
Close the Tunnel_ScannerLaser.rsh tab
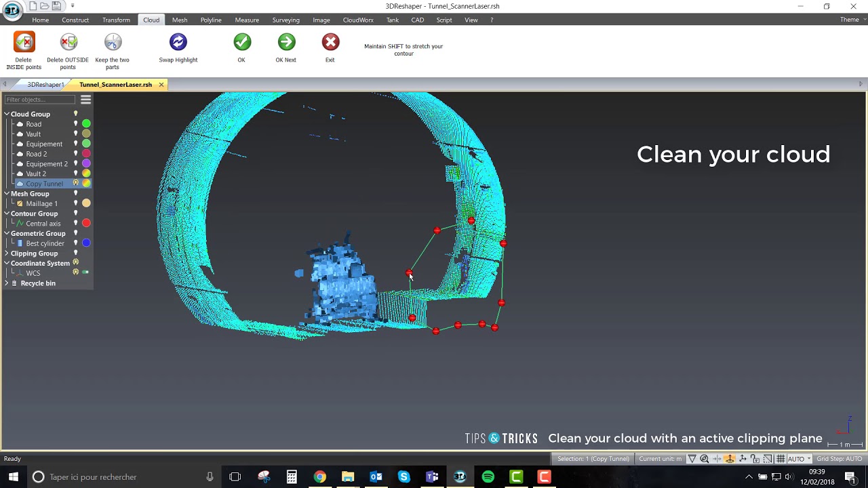pos(161,85)
